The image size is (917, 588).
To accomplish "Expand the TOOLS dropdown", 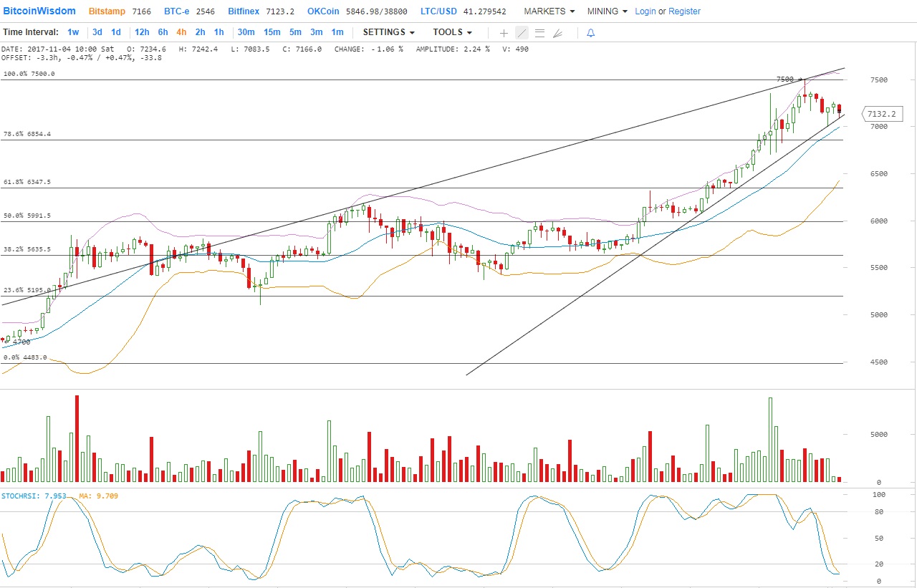I will tap(452, 32).
